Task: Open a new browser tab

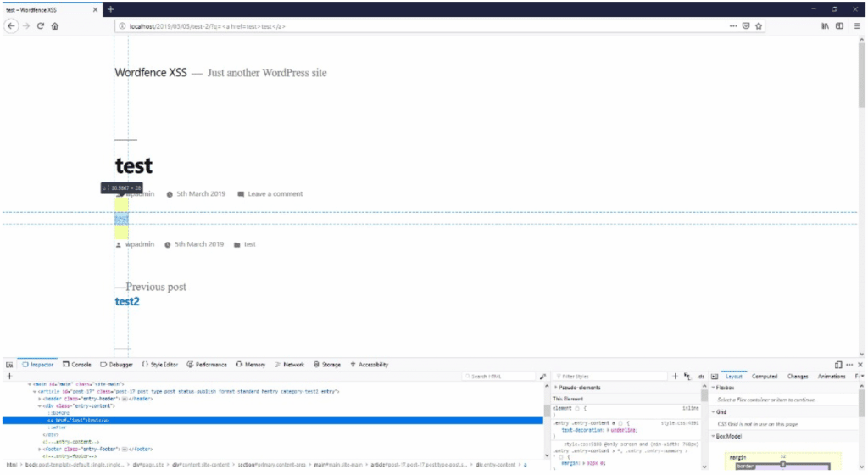Action: (111, 9)
